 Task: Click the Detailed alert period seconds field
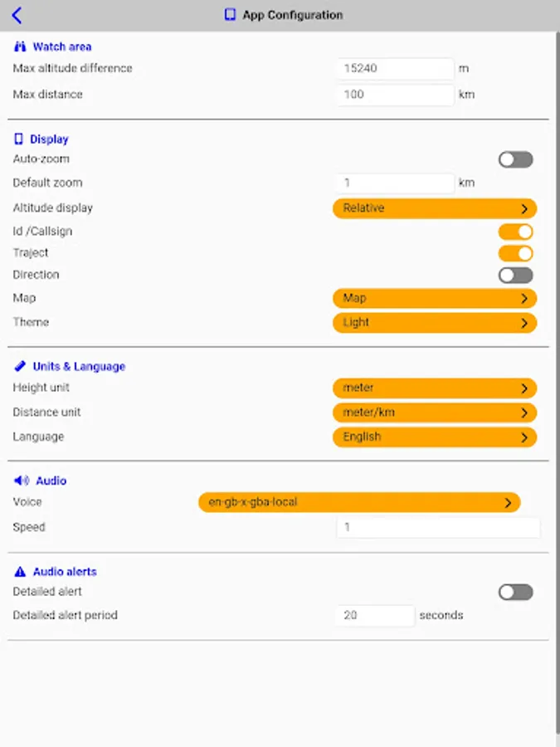click(374, 616)
